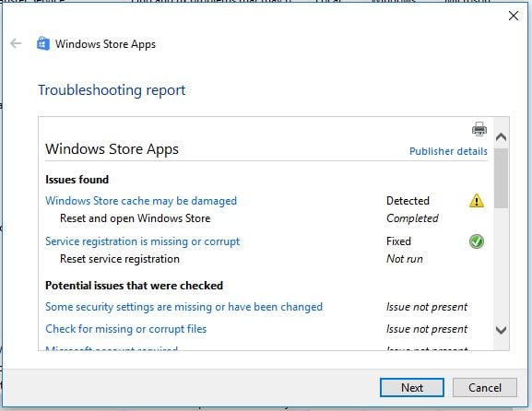Select 'Reset and open Windows Store' text
This screenshot has height=411, width=532.
[x=135, y=218]
